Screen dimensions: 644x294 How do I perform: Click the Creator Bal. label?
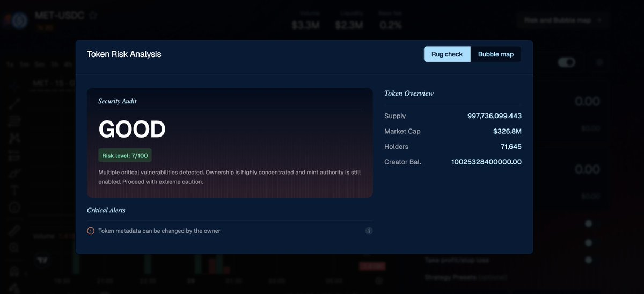point(403,162)
